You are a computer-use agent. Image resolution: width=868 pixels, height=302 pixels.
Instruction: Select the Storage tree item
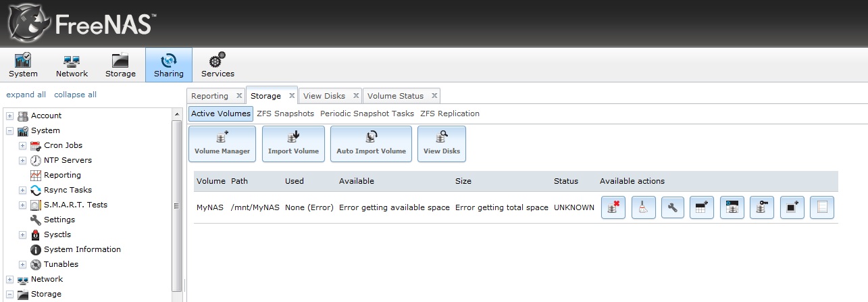(x=46, y=294)
